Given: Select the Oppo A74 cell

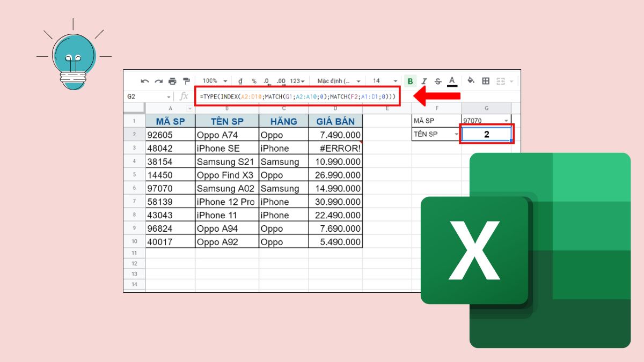Looking at the screenshot, I should (x=227, y=135).
